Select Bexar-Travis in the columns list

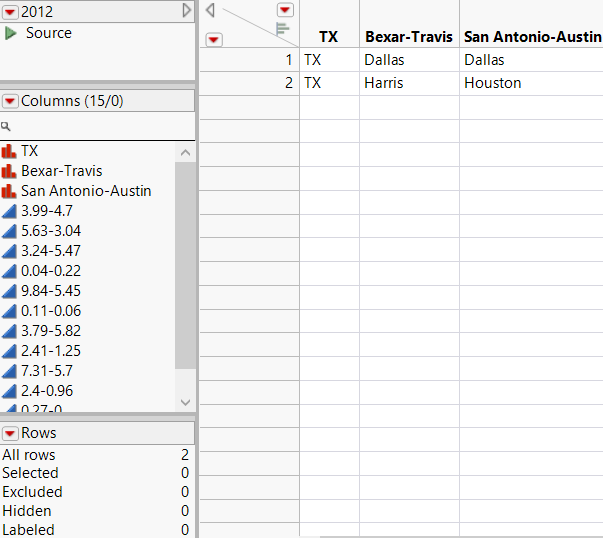pyautogui.click(x=62, y=171)
